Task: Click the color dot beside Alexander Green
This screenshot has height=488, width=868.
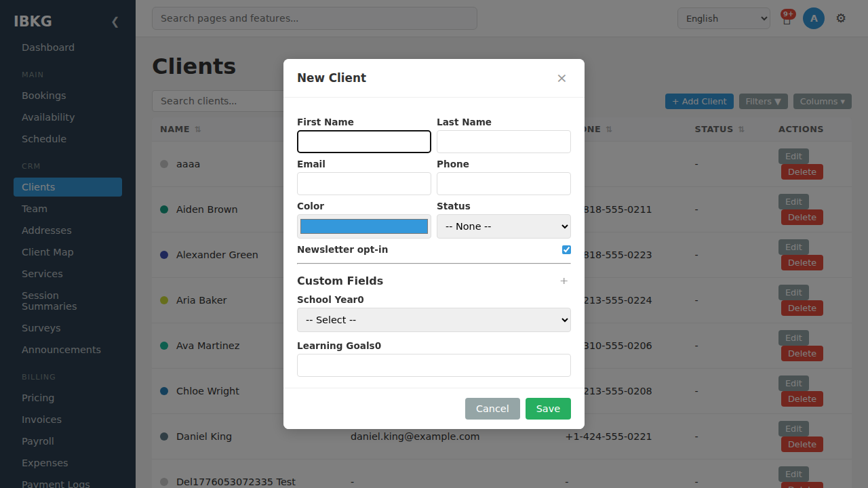Action: tap(164, 255)
